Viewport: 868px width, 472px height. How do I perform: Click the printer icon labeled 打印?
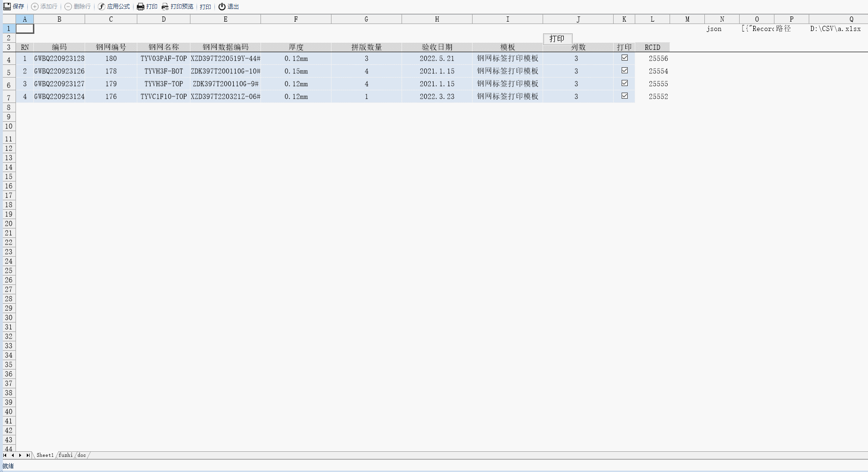(141, 7)
